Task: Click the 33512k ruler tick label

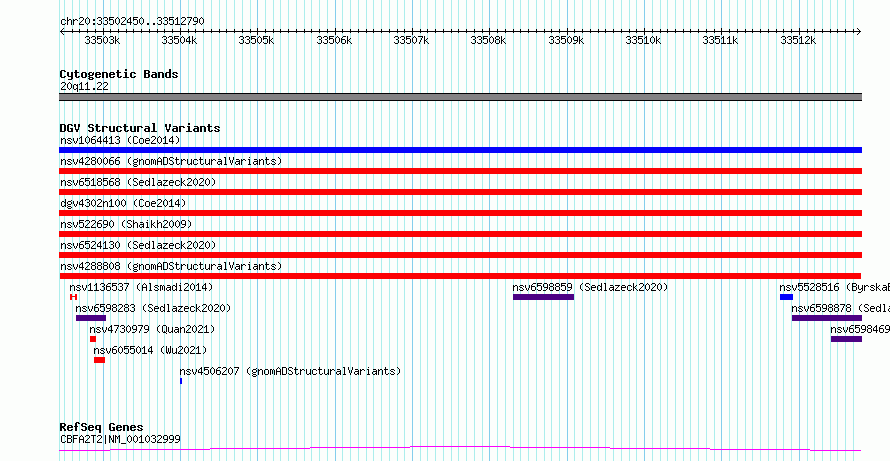Action: pos(799,40)
